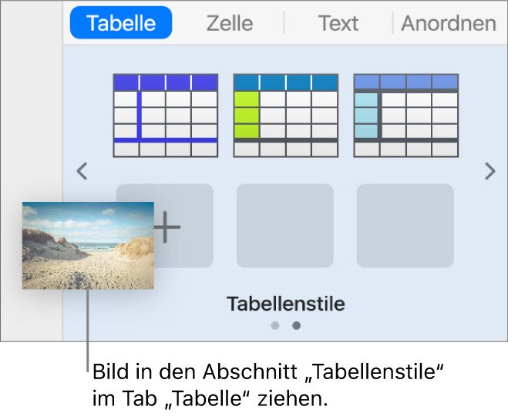Click the dragged beach image thumbnail

88,245
